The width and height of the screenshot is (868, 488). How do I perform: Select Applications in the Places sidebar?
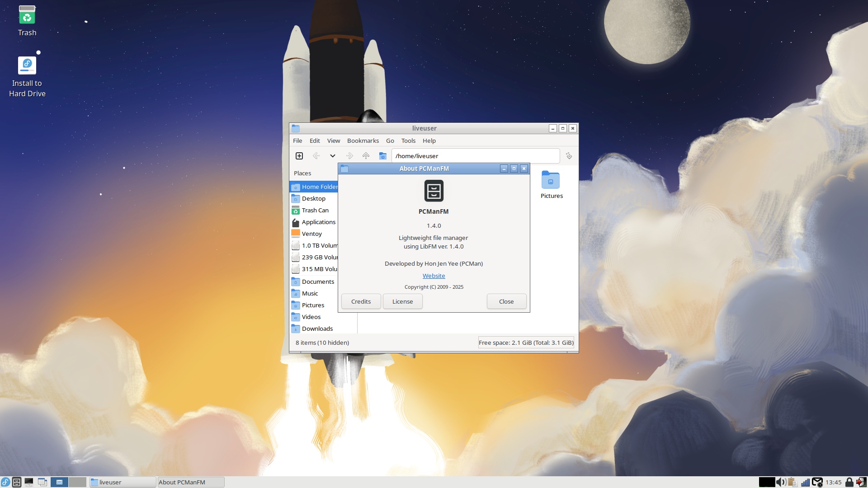(x=318, y=222)
